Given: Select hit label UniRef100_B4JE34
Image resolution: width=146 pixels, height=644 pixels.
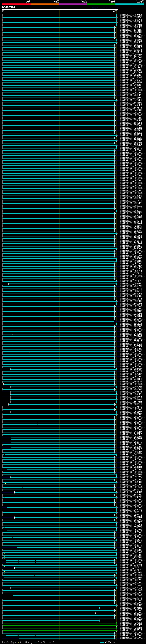Looking at the screenshot, I should 131,108.
